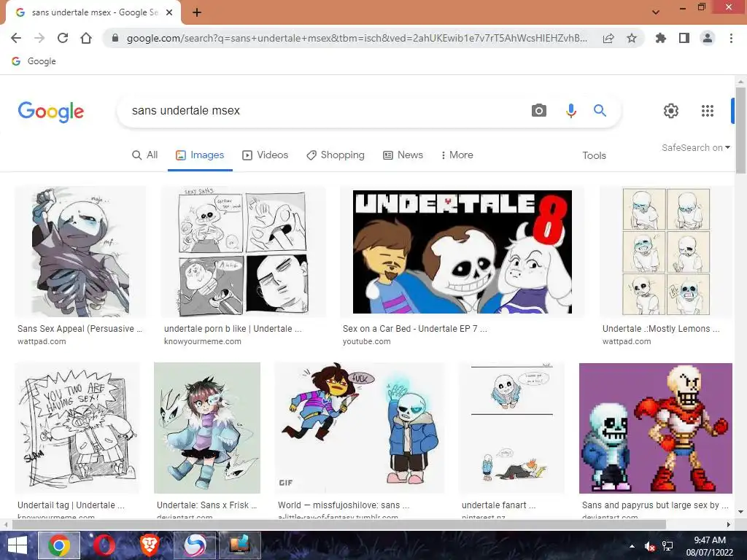747x560 pixels.
Task: Open the GIF image of Frisk and Sans
Action: click(x=360, y=428)
